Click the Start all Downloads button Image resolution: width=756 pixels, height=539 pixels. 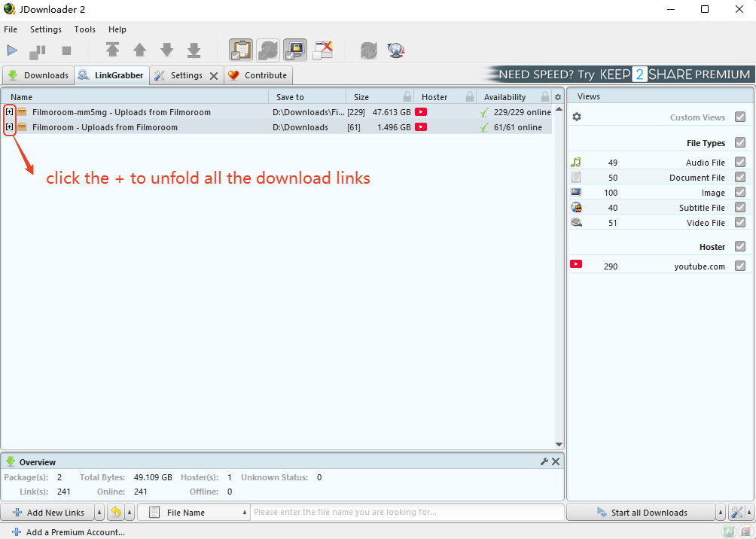point(642,513)
